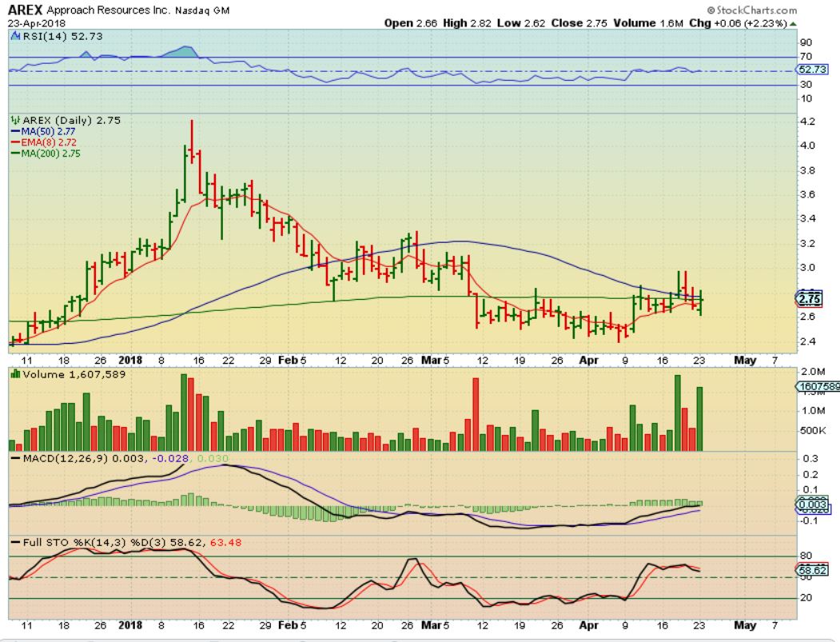
Task: Click the EMA(8) 2.72 legend entry
Action: click(x=49, y=142)
